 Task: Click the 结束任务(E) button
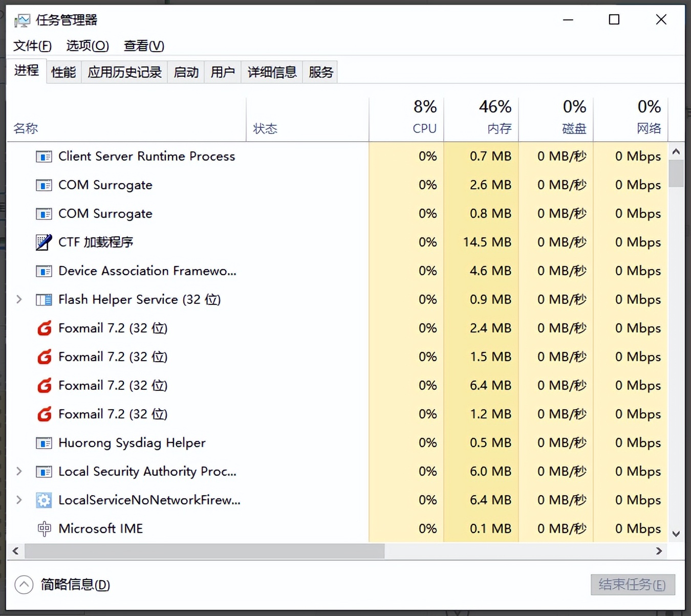click(633, 584)
